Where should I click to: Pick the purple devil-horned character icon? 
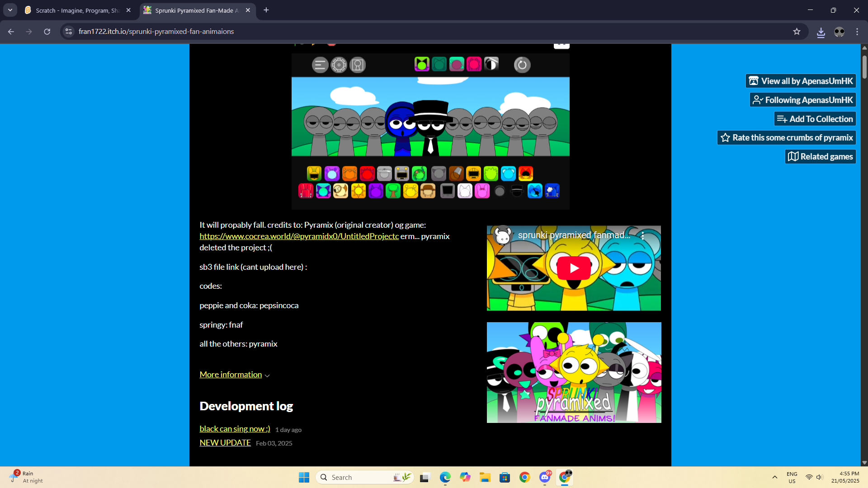[376, 191]
